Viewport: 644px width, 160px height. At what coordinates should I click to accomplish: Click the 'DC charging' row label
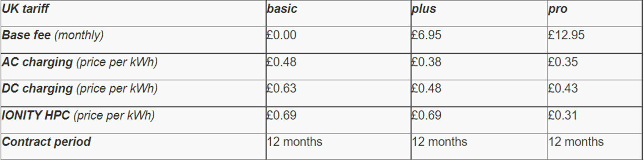[79, 88]
